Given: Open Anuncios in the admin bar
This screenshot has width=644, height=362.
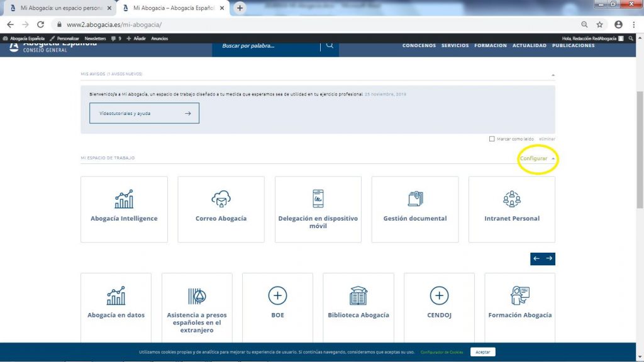Looking at the screenshot, I should 159,38.
